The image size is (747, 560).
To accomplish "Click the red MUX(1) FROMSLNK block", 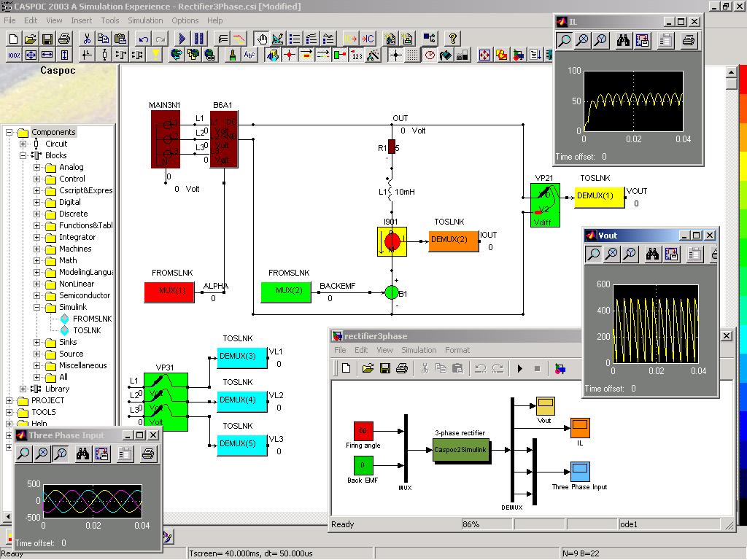I will tap(169, 291).
